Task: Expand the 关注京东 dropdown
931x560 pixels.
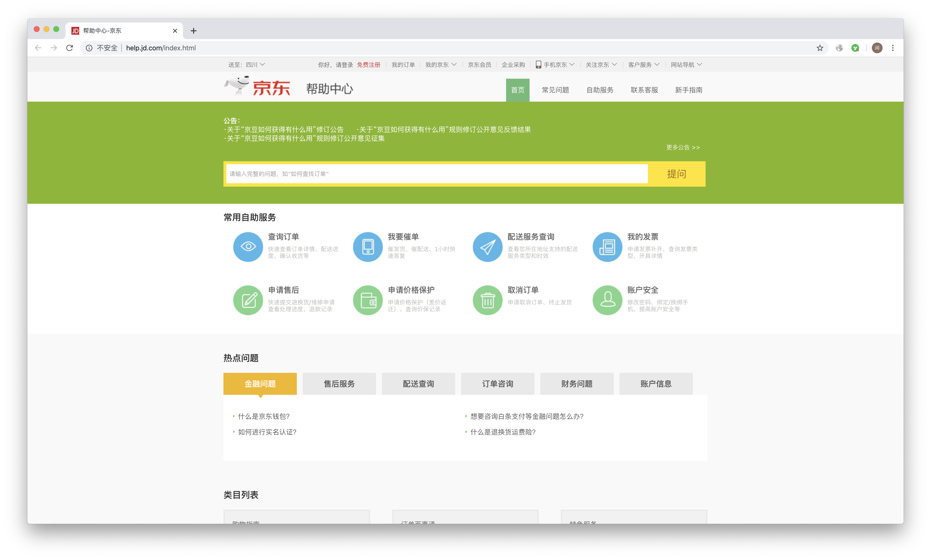Action: tap(601, 65)
